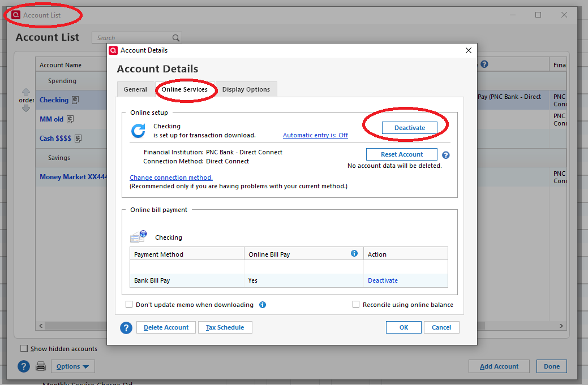Click Payment Method column header
This screenshot has width=588, height=385.
[187, 254]
